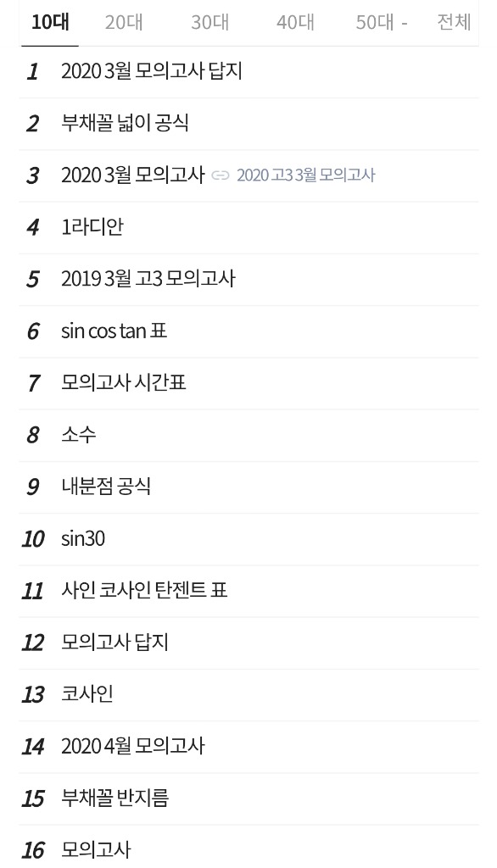Open the 부채꼴 넓이 공식 search term

125,123
